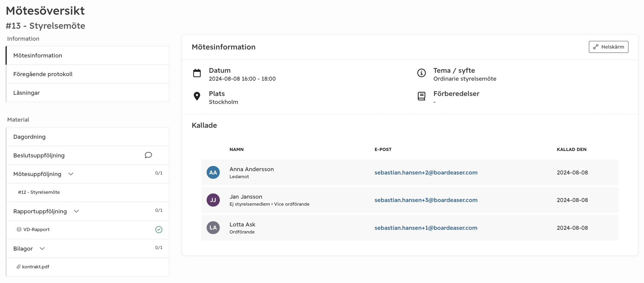Image resolution: width=644 pixels, height=283 pixels.
Task: Click the #13 - Styrelsemöte subtitle
Action: click(45, 26)
